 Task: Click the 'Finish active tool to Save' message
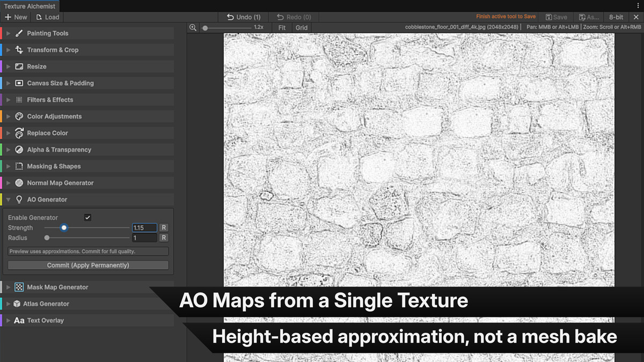(506, 17)
